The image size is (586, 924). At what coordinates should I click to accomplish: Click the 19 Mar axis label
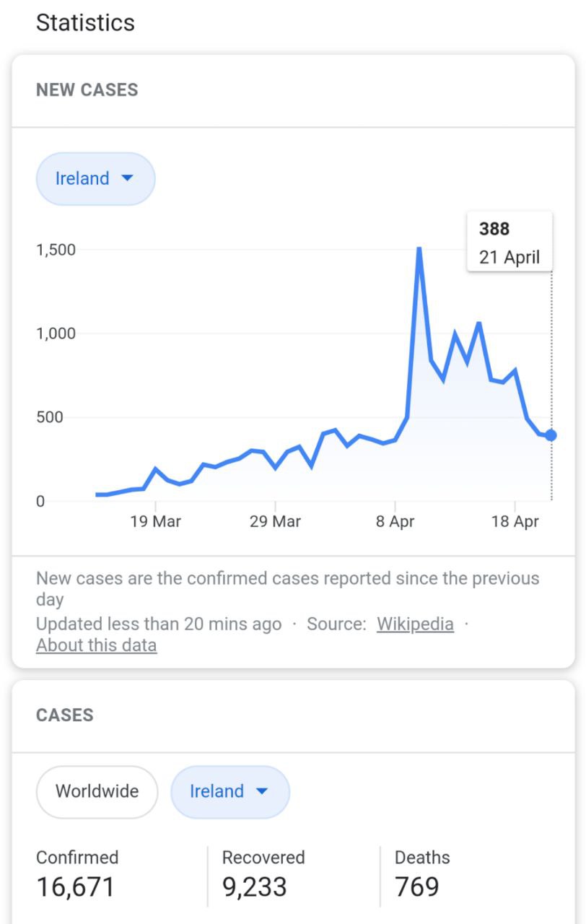pos(155,522)
